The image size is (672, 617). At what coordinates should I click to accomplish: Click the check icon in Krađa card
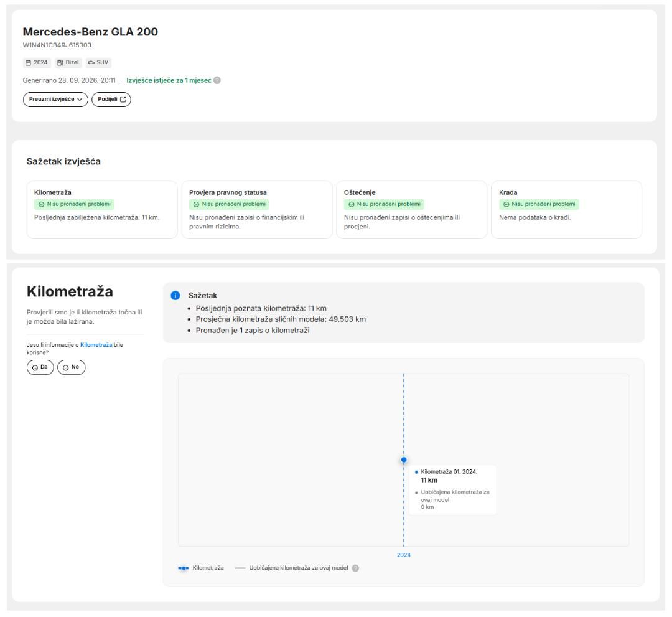[506, 204]
